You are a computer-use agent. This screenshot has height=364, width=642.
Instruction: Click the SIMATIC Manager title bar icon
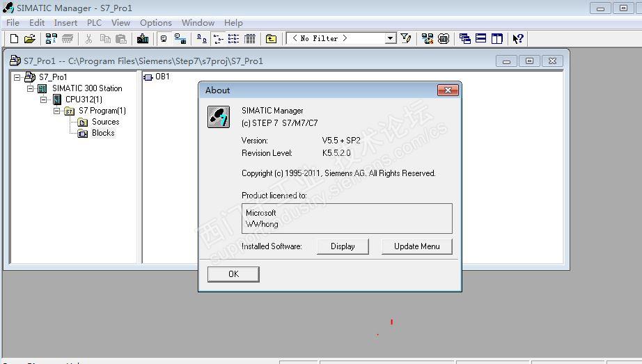click(x=8, y=8)
